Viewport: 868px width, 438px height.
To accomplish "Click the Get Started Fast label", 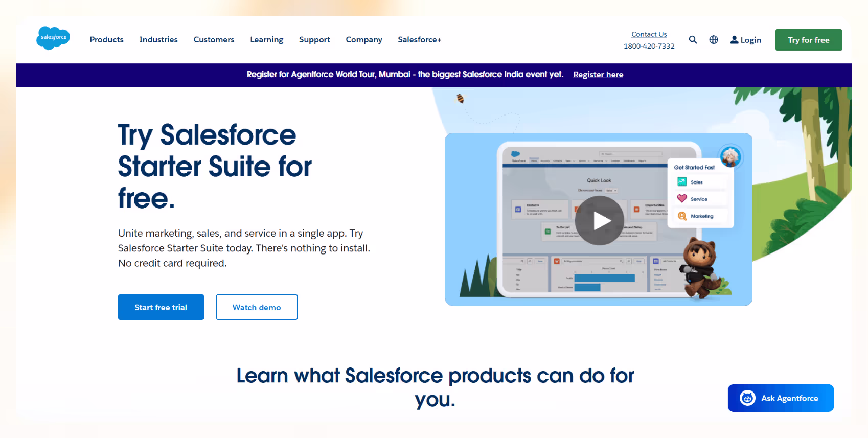I will click(x=694, y=167).
